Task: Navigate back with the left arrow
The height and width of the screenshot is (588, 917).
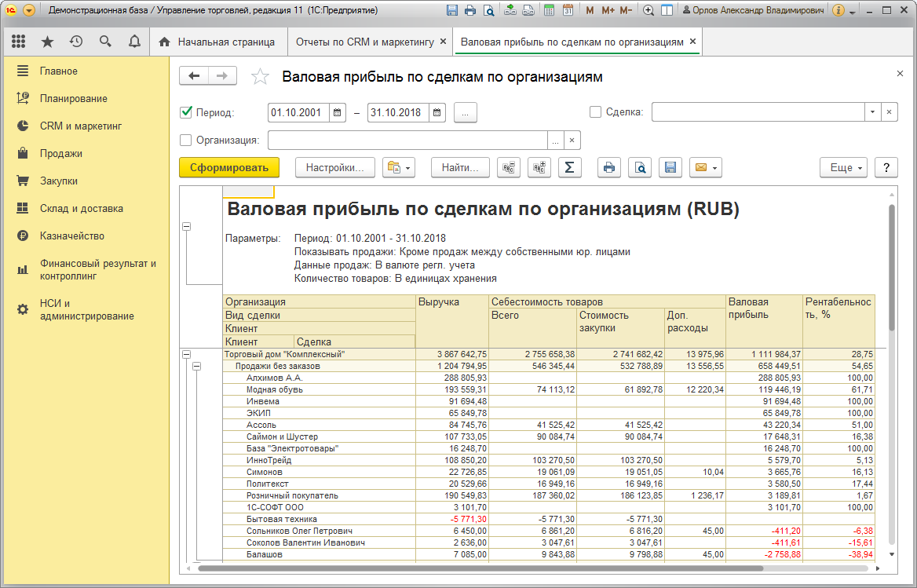Action: coord(194,76)
